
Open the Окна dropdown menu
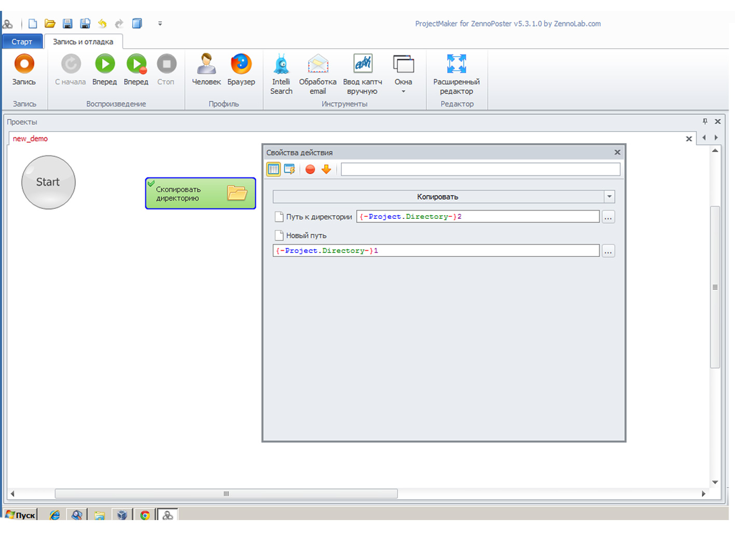click(x=403, y=73)
